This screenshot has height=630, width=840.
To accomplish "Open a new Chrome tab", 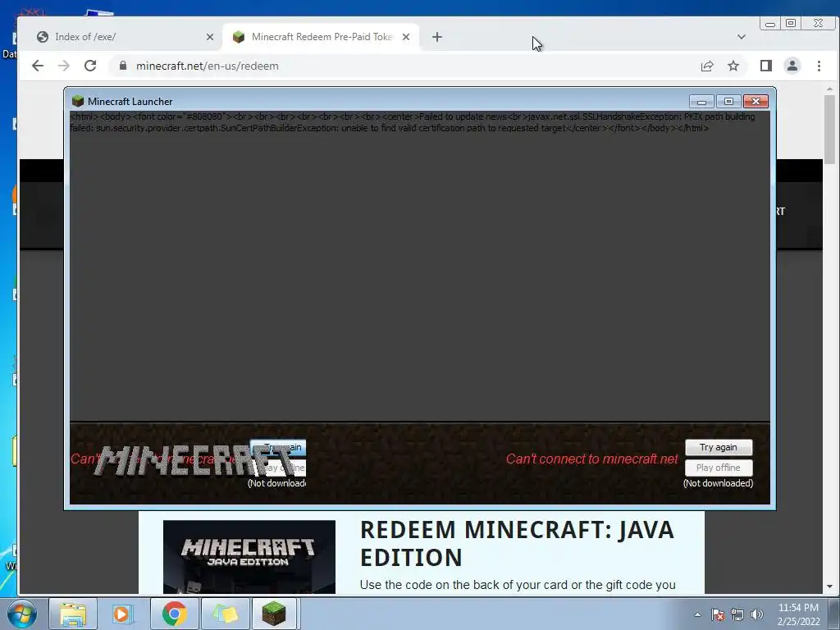I will tap(437, 37).
